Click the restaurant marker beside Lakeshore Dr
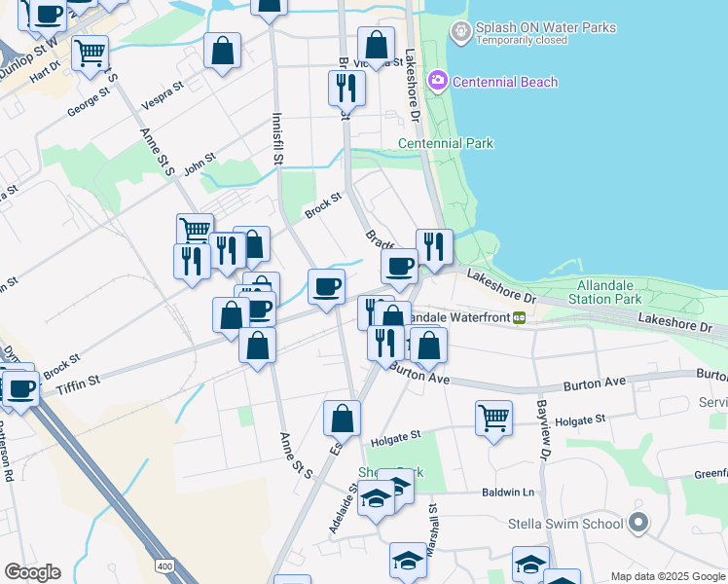728x584 pixels. (x=434, y=246)
